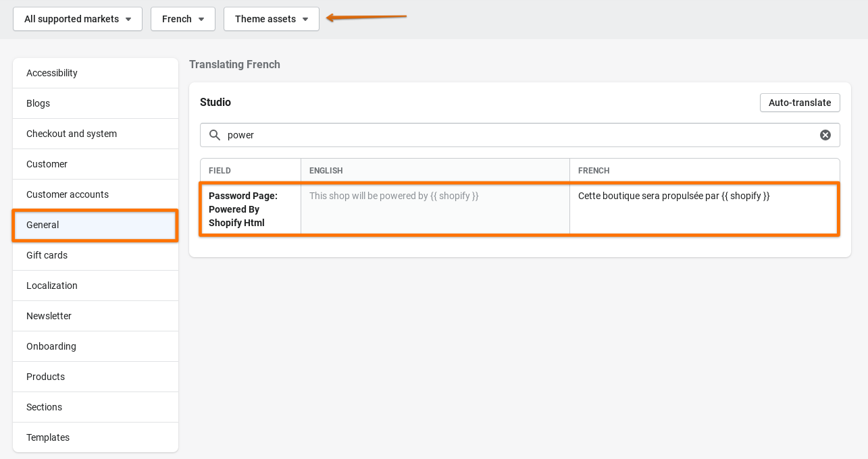
Task: Open the Gift cards category
Action: [95, 255]
